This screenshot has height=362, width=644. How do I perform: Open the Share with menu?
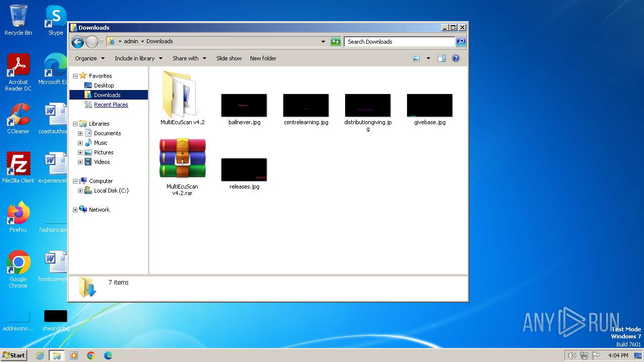(x=189, y=58)
